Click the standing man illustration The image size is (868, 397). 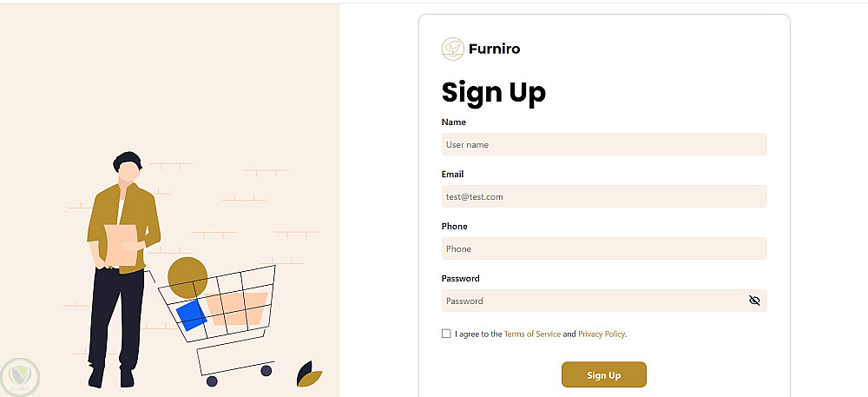pyautogui.click(x=122, y=261)
